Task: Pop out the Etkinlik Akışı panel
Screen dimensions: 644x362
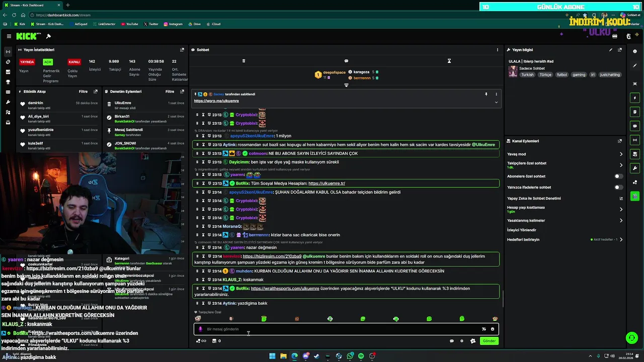Action: click(96, 92)
